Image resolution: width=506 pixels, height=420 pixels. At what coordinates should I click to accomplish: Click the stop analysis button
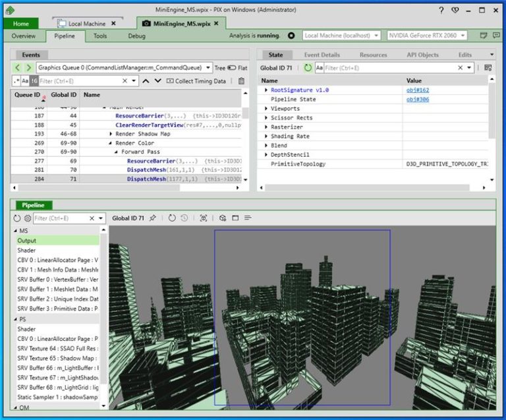[292, 36]
